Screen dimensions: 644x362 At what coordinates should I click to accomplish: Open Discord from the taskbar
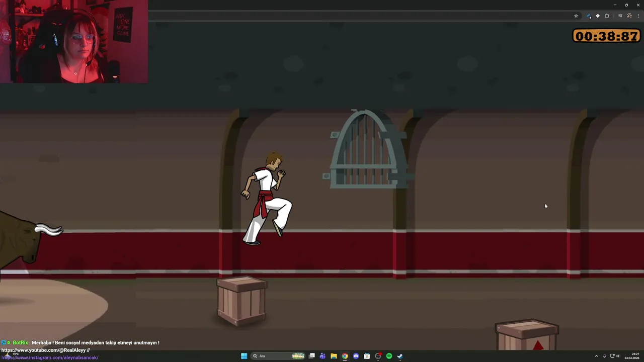pos(356,356)
